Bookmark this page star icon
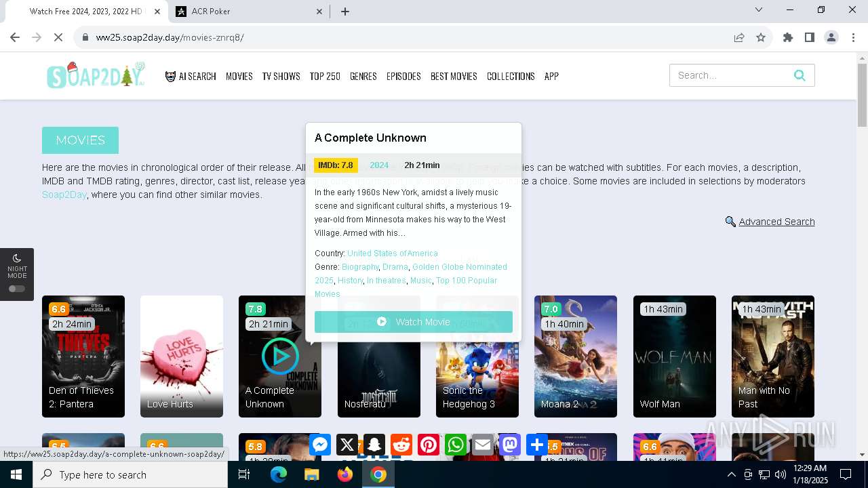Screen dimensions: 868x488 coord(761,37)
